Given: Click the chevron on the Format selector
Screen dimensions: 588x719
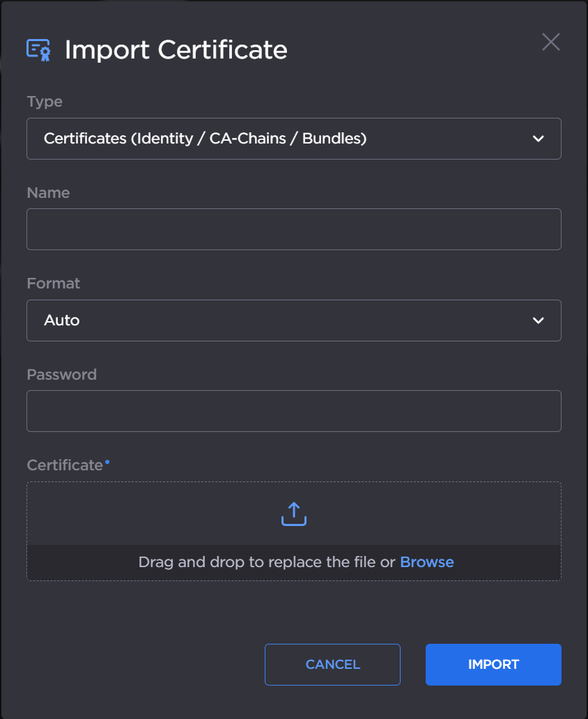Looking at the screenshot, I should click(538, 320).
